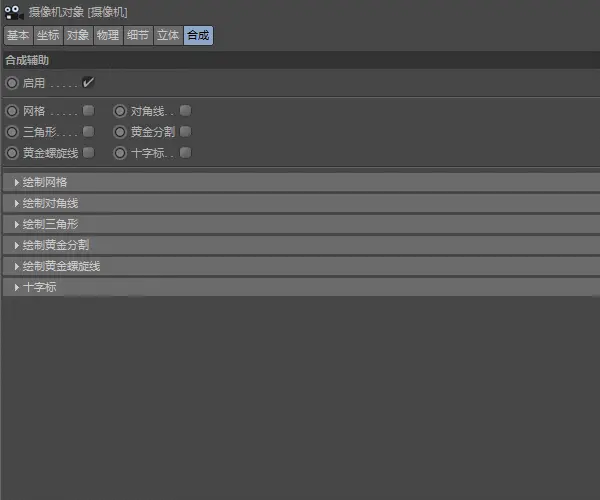The height and width of the screenshot is (500, 600).
Task: Open the 坐标 tab
Action: pyautogui.click(x=48, y=35)
